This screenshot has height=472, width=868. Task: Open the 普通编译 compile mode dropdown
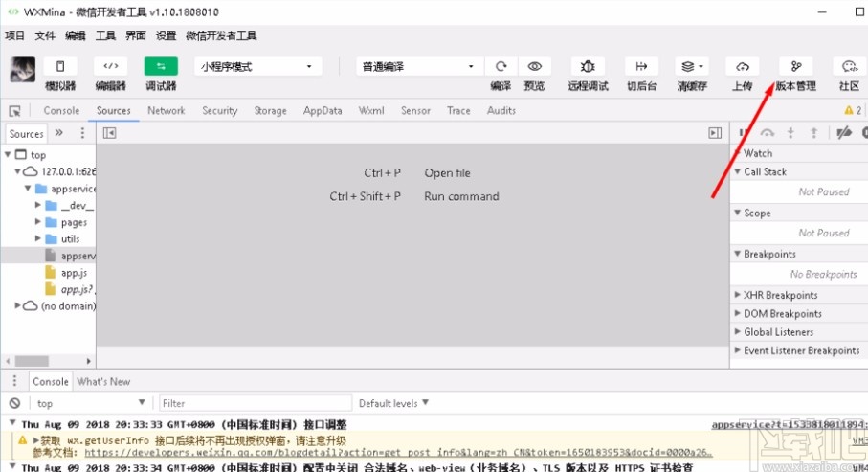tap(418, 66)
